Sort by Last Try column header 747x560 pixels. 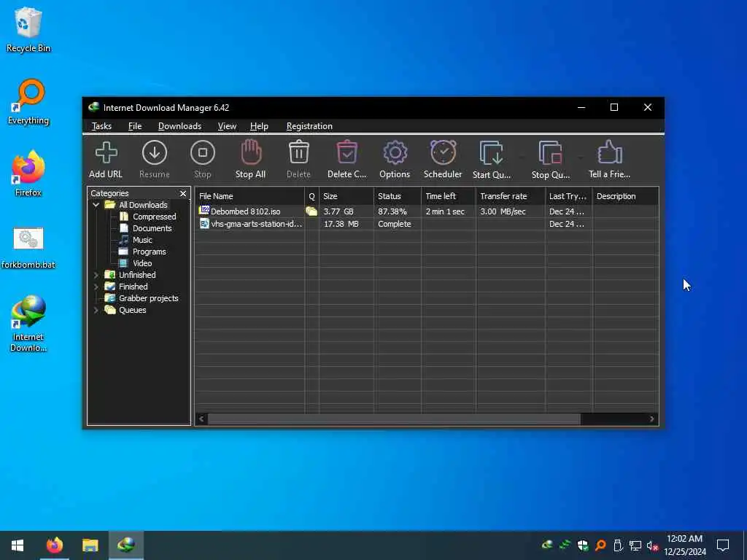tap(569, 196)
